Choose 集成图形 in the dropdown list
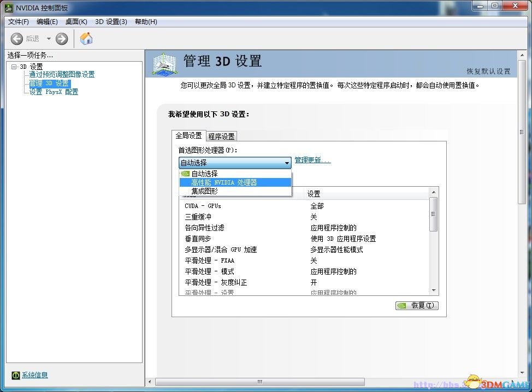Screen dimensions: 532x392 pyautogui.click(x=235, y=191)
